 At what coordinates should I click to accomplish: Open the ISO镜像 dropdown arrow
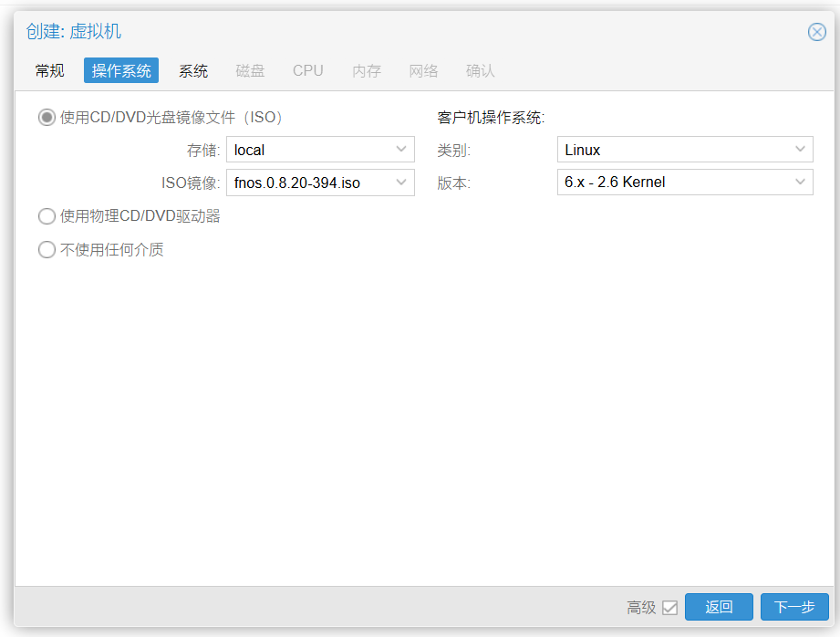coord(400,183)
